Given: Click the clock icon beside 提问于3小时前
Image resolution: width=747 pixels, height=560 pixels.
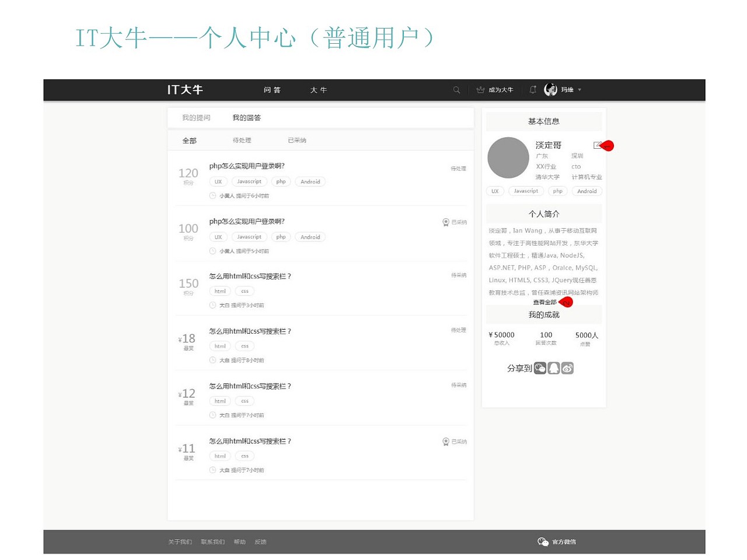Looking at the screenshot, I should 212,305.
